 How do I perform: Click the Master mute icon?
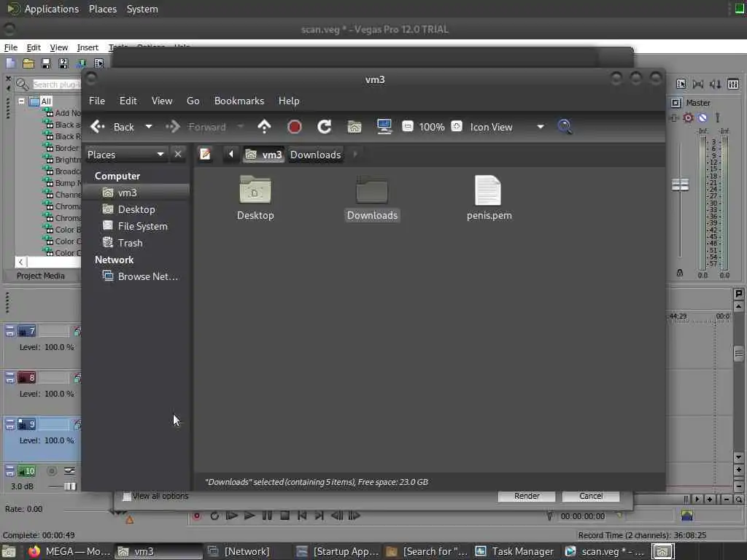click(703, 117)
